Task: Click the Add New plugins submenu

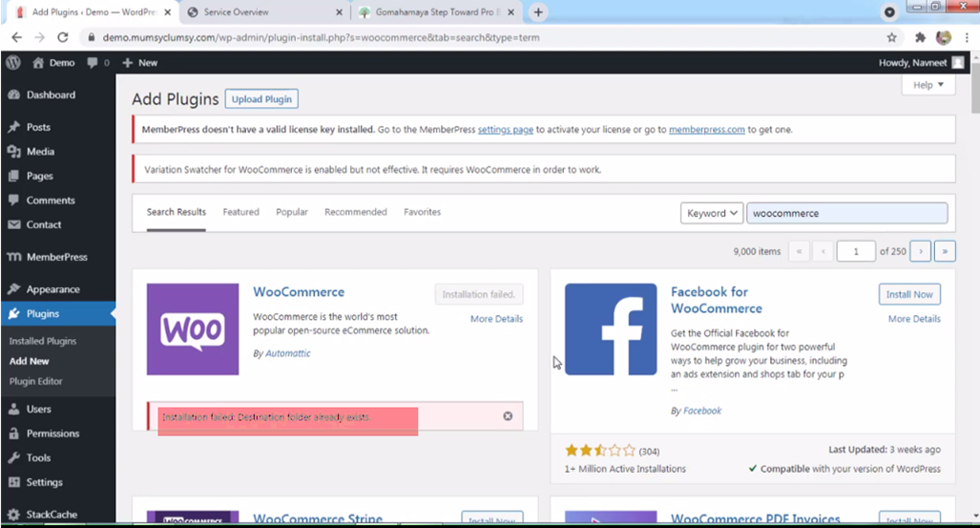Action: click(29, 361)
